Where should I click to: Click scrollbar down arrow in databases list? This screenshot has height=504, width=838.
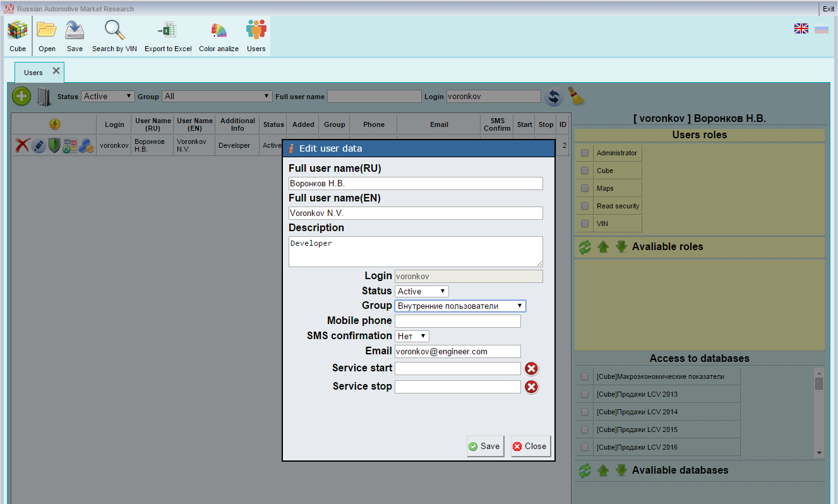(819, 452)
